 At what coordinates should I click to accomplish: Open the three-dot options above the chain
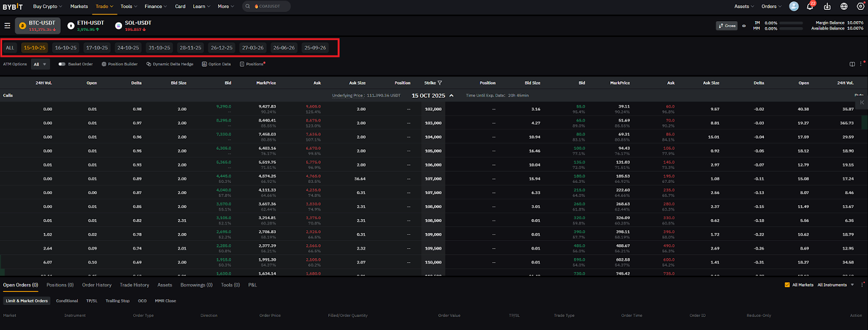(861, 64)
